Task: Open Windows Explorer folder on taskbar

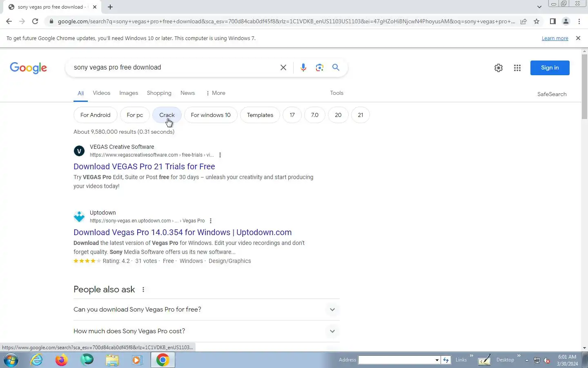Action: pyautogui.click(x=112, y=360)
